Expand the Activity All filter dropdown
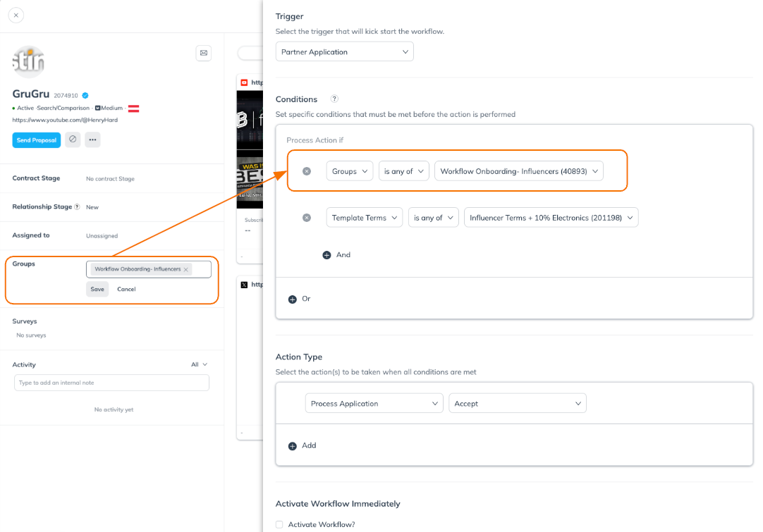Image resolution: width=763 pixels, height=532 pixels. (199, 364)
